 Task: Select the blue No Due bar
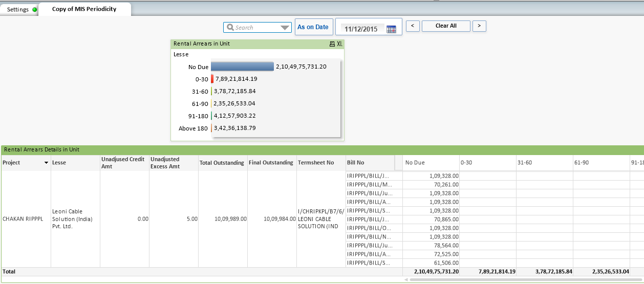242,67
